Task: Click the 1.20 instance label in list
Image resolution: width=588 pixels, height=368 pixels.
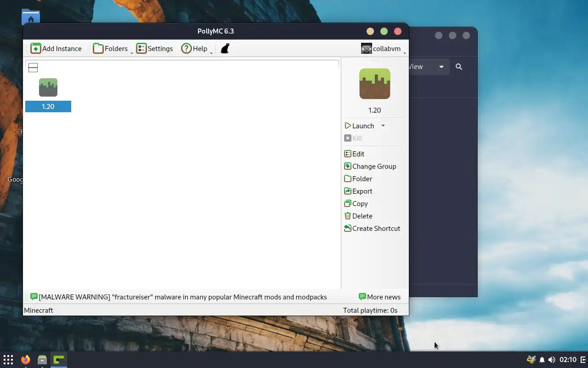Action: (x=48, y=106)
